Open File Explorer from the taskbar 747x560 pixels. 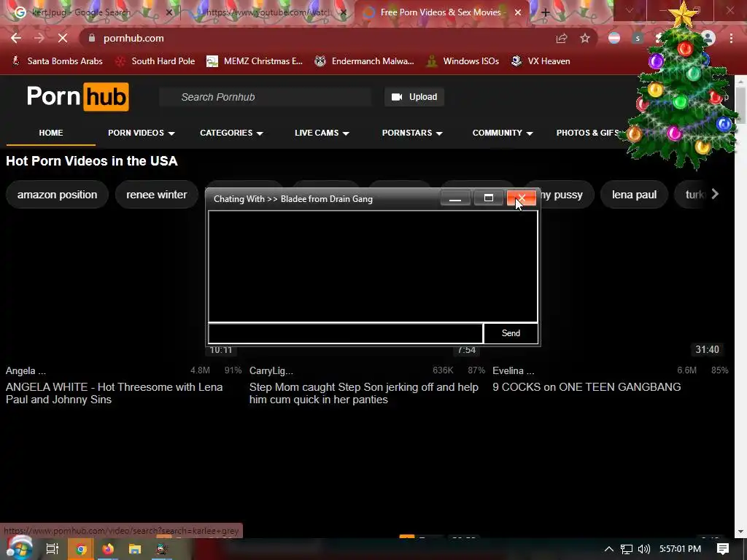coord(135,549)
